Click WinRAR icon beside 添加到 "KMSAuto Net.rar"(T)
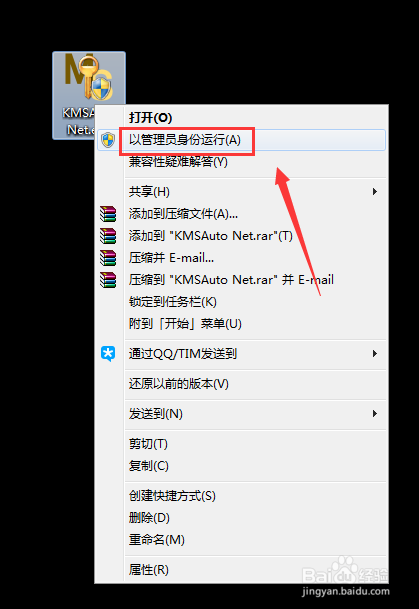 pos(108,236)
